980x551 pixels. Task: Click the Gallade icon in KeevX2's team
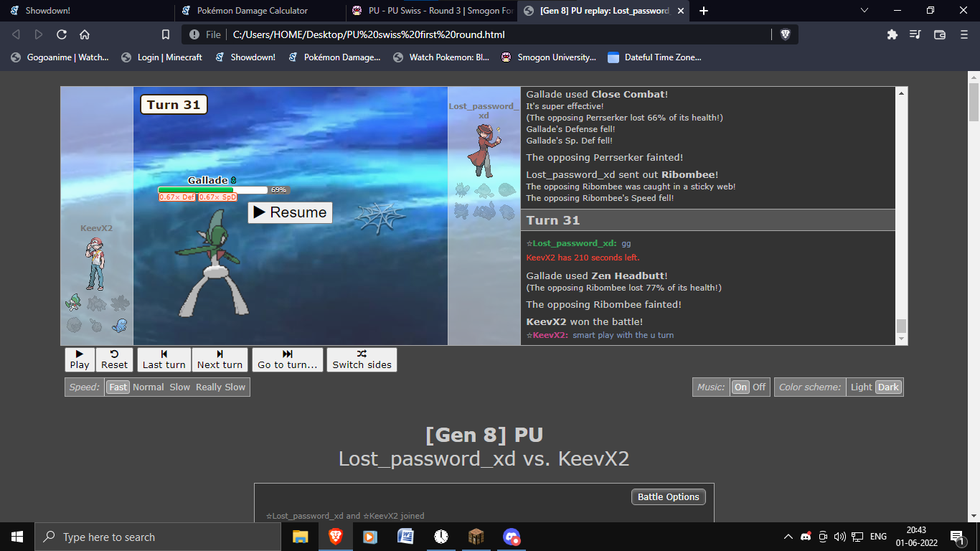pyautogui.click(x=74, y=303)
